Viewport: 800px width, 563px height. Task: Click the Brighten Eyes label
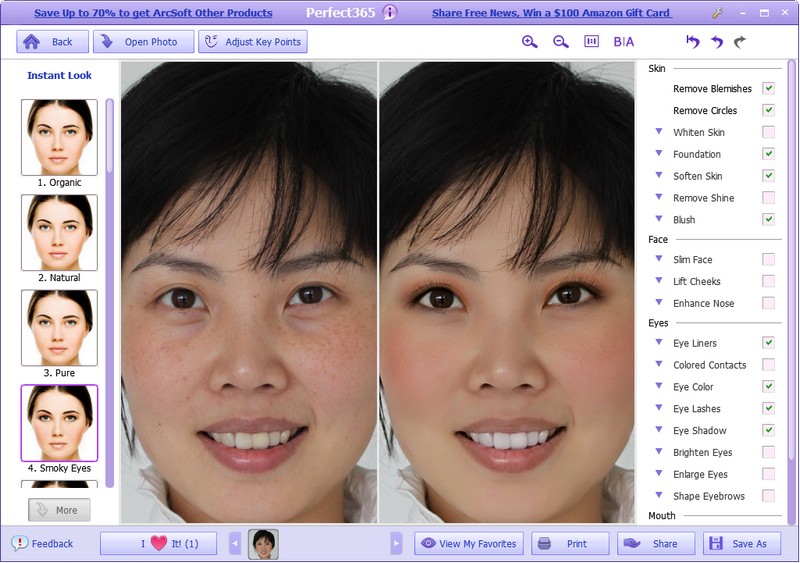click(703, 452)
